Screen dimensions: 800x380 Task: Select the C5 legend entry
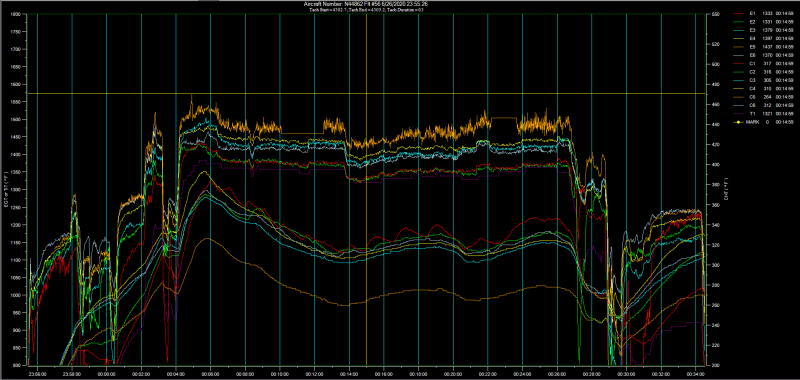[x=752, y=97]
